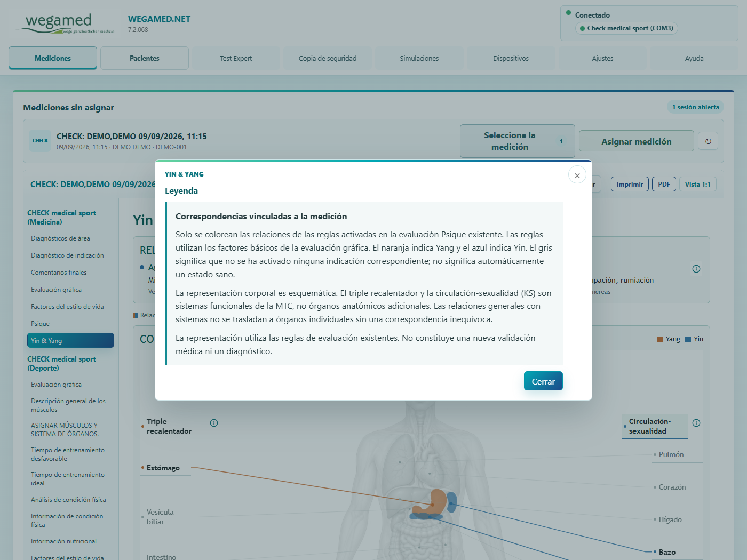Click the Asignar medición button

637,141
